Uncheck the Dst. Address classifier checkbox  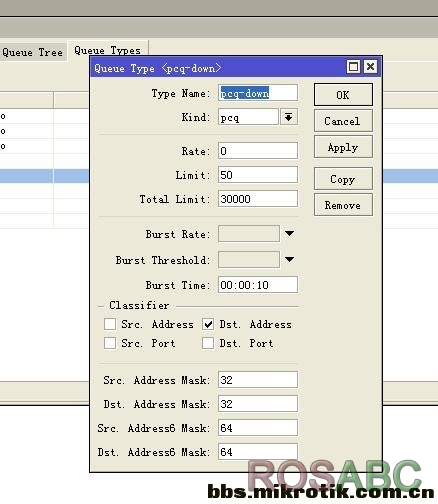pyautogui.click(x=208, y=324)
